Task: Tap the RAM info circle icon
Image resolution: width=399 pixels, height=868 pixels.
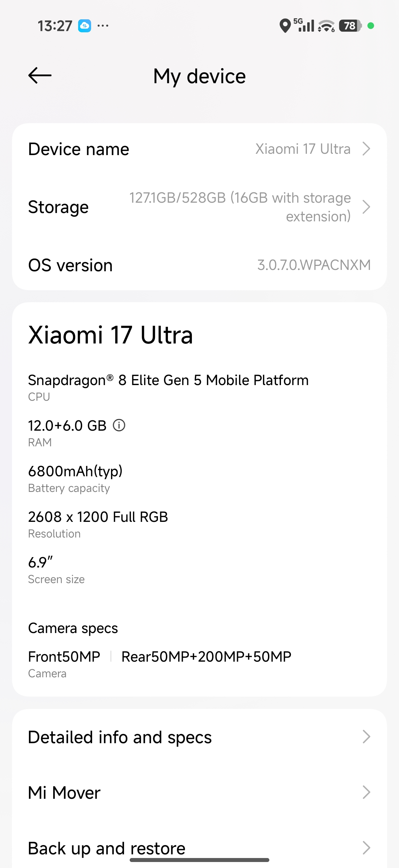Action: tap(119, 425)
